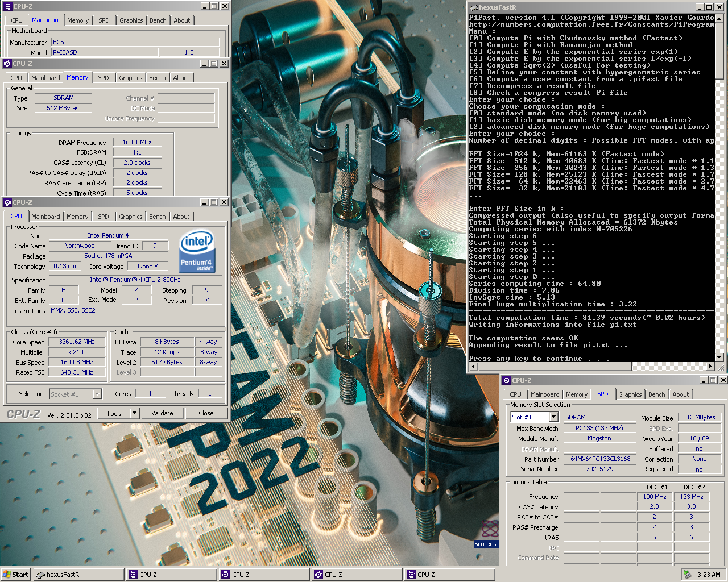Go to CPU tab in the Timings window

click(16, 78)
